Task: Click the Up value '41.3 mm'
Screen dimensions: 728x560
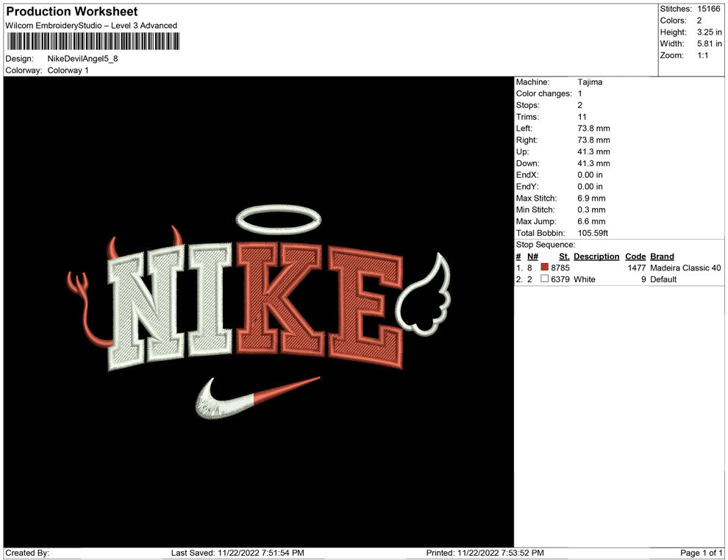Action: coord(594,151)
